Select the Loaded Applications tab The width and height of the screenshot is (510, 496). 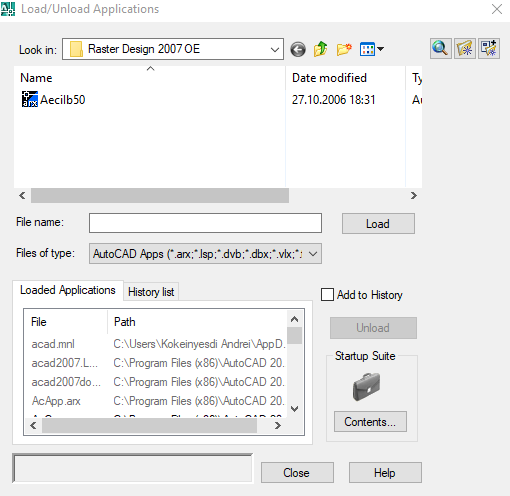click(68, 290)
